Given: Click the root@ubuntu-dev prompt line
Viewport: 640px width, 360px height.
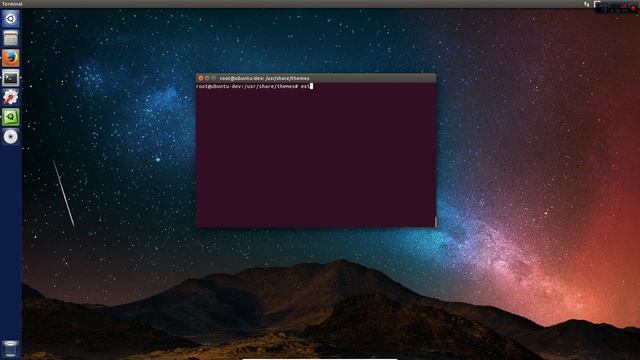Looking at the screenshot, I should point(254,86).
